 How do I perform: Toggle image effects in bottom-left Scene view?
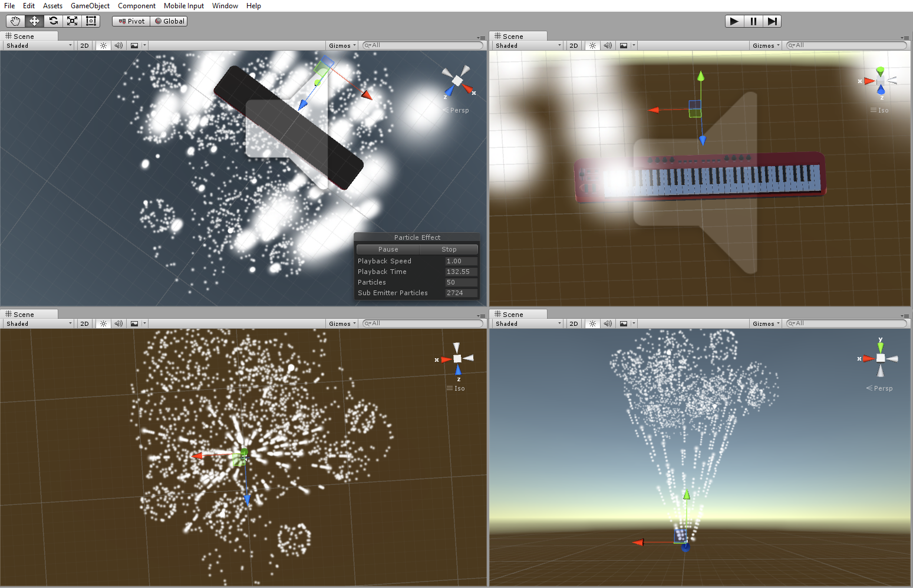(134, 323)
